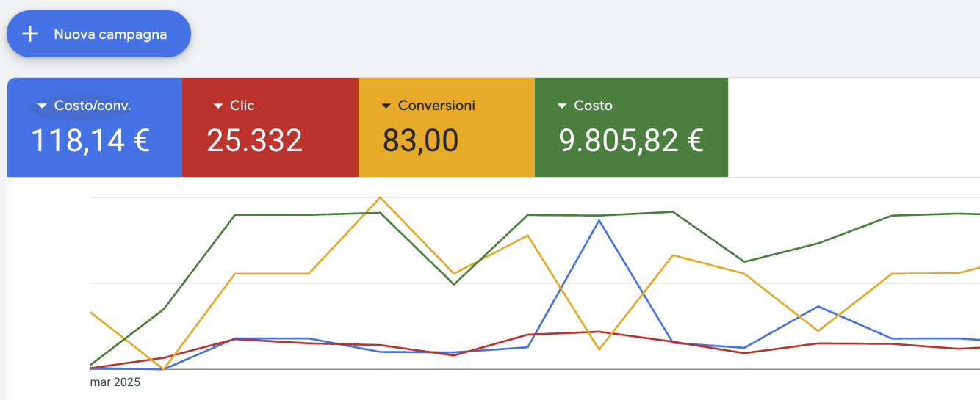Screen dimensions: 980x400
Task: Click the Costo label in green card
Action: click(593, 106)
